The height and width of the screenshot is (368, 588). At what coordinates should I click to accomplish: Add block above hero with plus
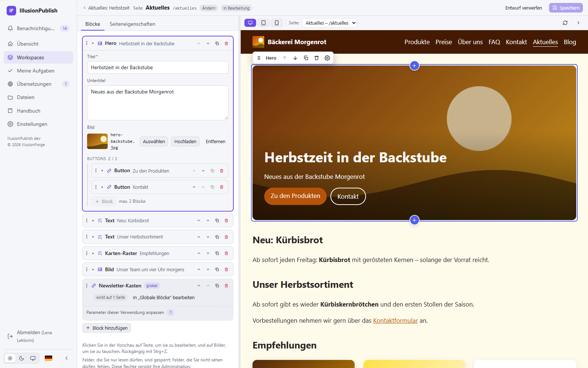[414, 66]
